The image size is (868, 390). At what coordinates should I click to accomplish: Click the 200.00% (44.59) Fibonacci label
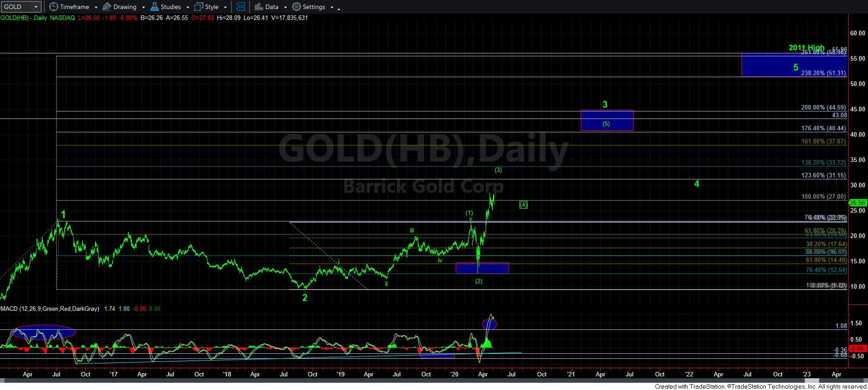(823, 108)
